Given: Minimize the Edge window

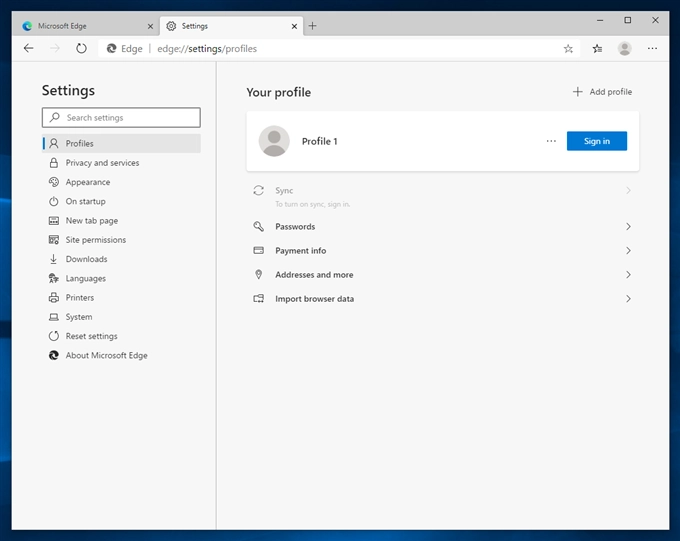Looking at the screenshot, I should [600, 20].
